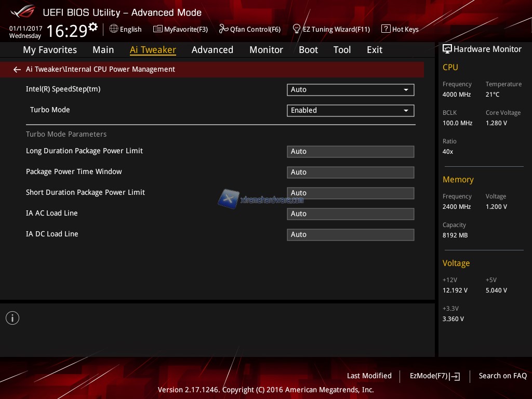Go to the Boot tab
Screen dimensions: 532x399
point(308,50)
